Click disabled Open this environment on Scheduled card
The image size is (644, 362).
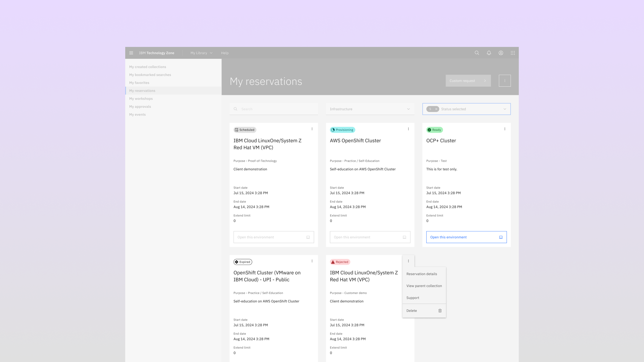[x=273, y=237]
